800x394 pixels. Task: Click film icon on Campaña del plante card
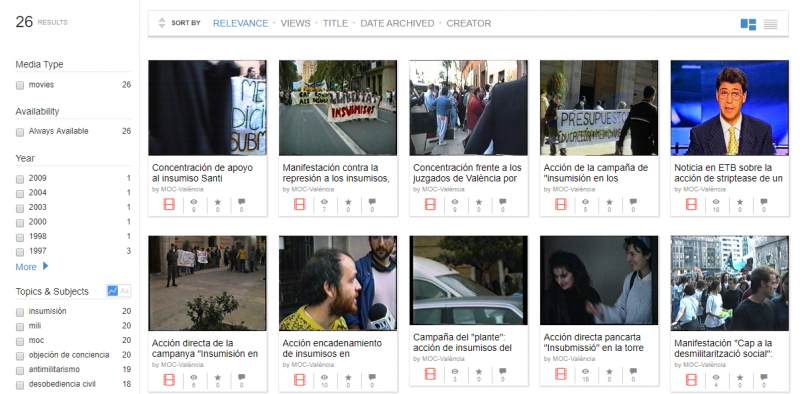tap(430, 374)
